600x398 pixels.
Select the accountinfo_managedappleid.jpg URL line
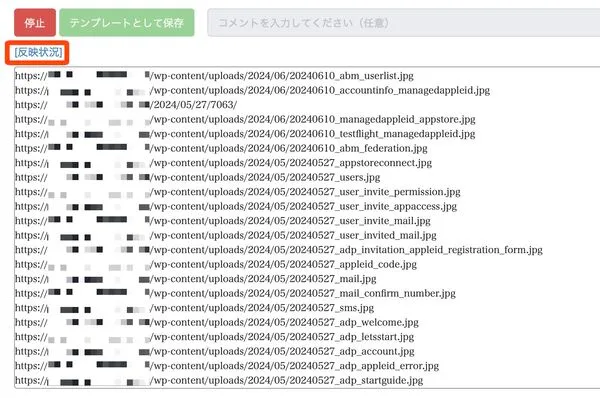coord(253,90)
